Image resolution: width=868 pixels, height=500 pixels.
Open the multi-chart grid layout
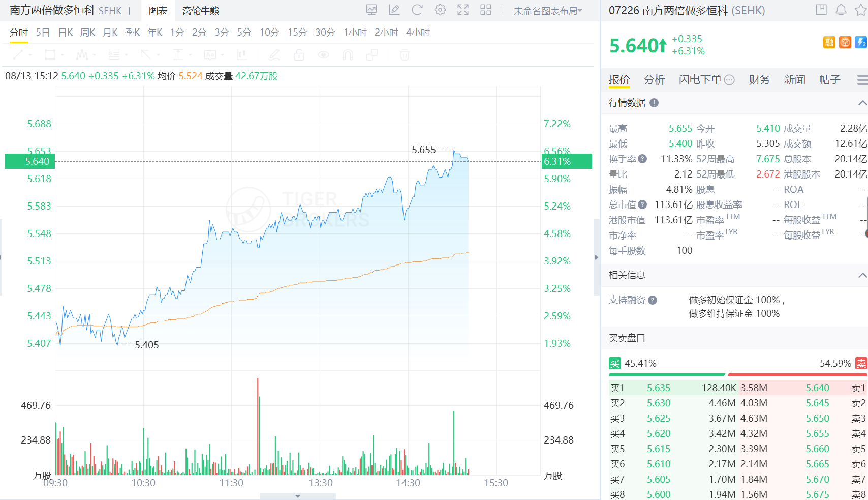pyautogui.click(x=486, y=10)
